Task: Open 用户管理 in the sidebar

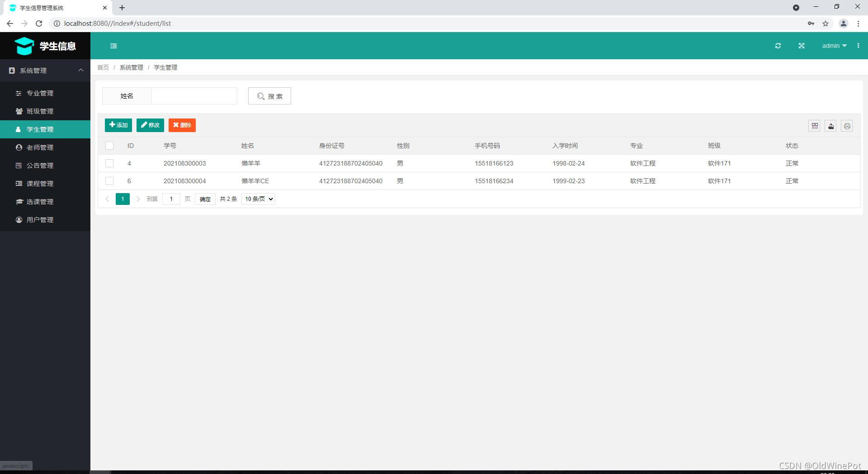Action: pos(45,220)
